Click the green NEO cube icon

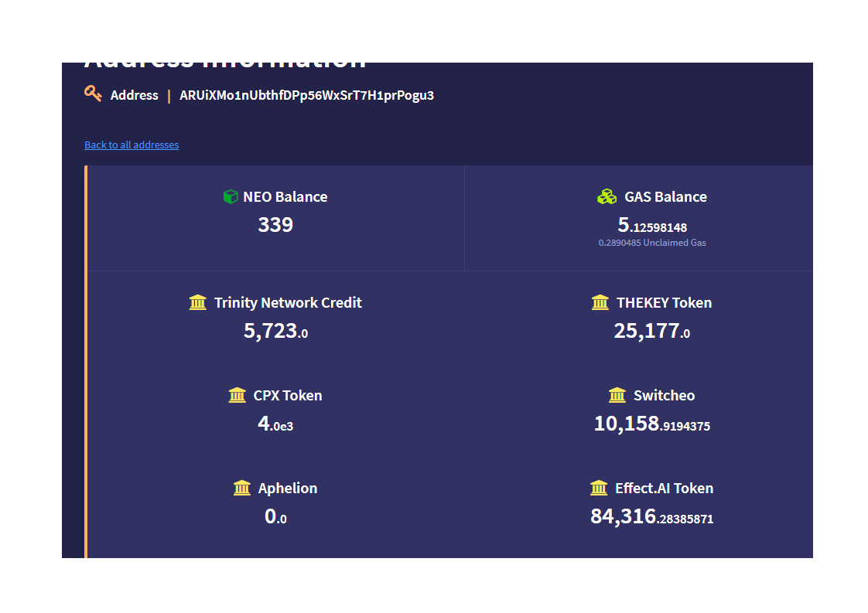(231, 197)
